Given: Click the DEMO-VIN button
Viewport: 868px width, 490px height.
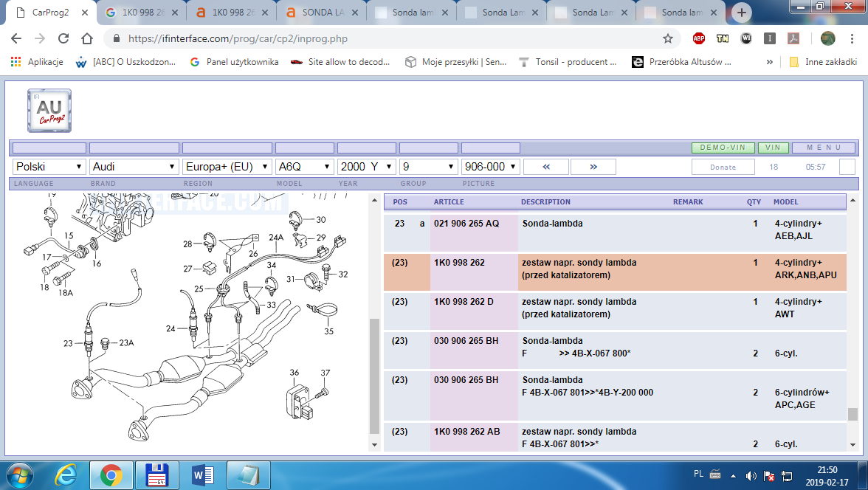Looking at the screenshot, I should 723,148.
